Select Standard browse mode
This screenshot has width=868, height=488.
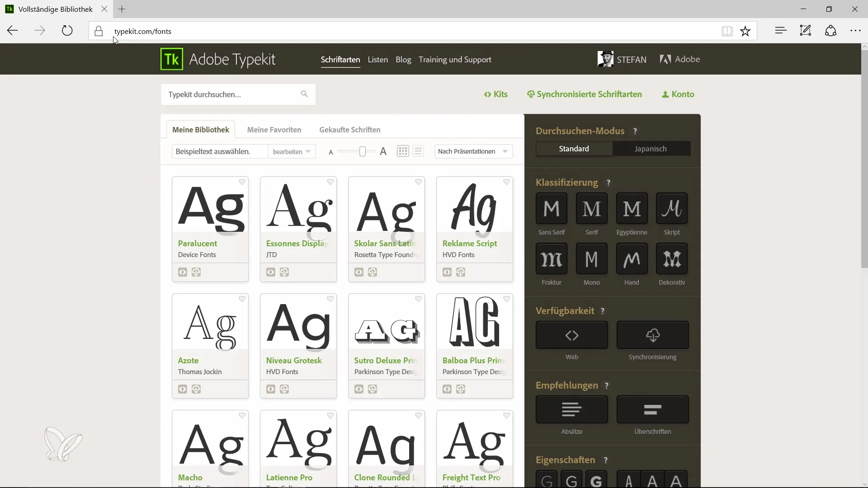pos(574,149)
